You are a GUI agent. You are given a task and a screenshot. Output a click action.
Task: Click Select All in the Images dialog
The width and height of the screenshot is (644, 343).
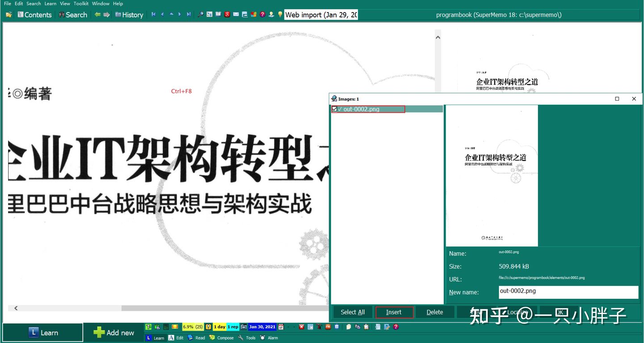point(352,312)
